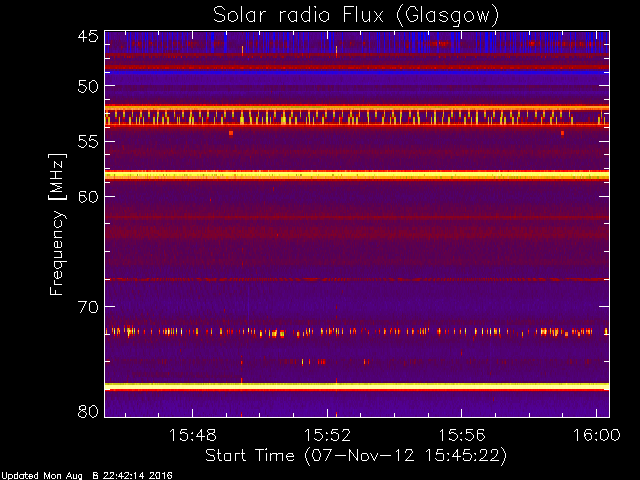This screenshot has width=640, height=480.
Task: Click the 70 MHz tick label
Action: coord(88,307)
